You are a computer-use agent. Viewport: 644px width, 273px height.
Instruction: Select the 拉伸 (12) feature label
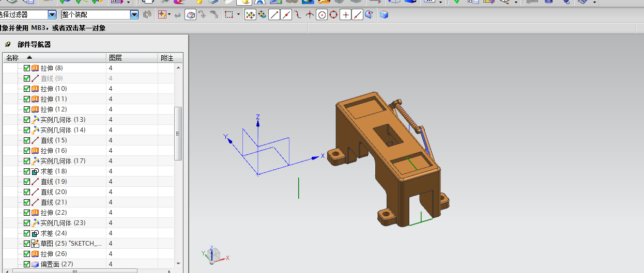tap(54, 109)
